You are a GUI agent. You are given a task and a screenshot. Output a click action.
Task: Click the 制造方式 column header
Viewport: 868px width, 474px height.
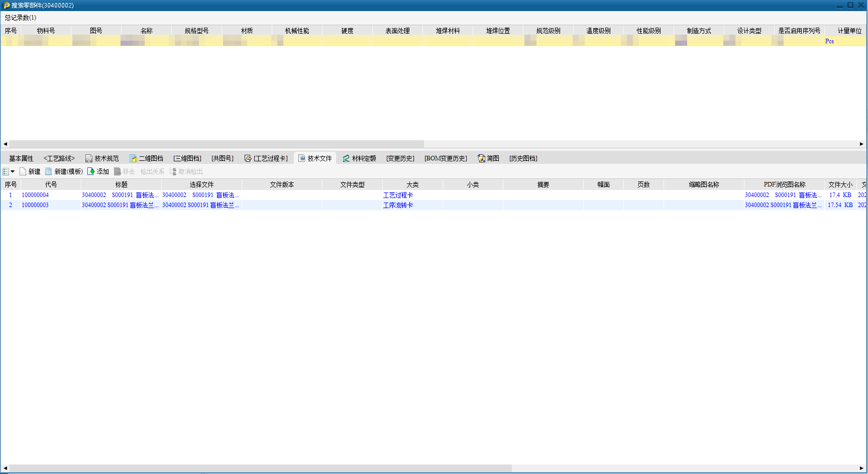pos(699,31)
